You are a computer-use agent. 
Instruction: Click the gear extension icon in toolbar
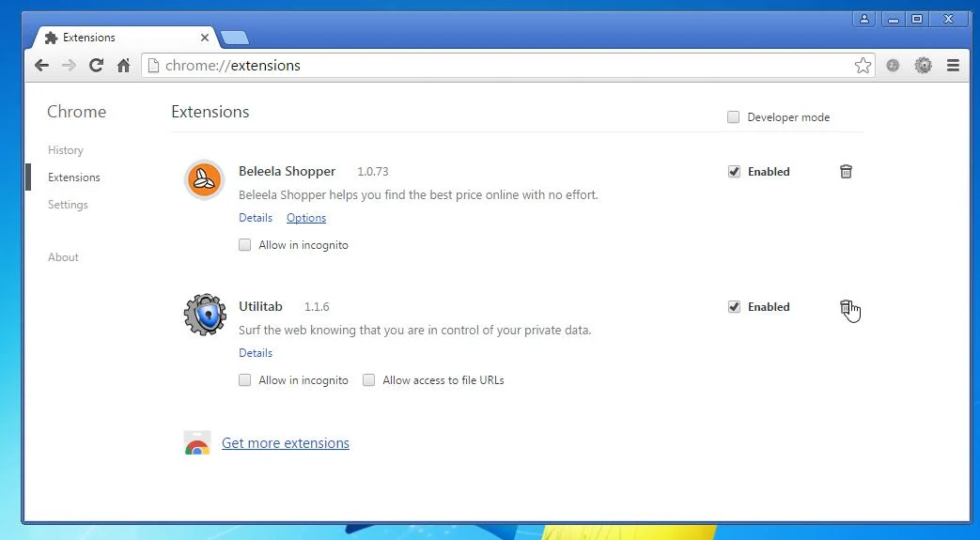pyautogui.click(x=923, y=65)
